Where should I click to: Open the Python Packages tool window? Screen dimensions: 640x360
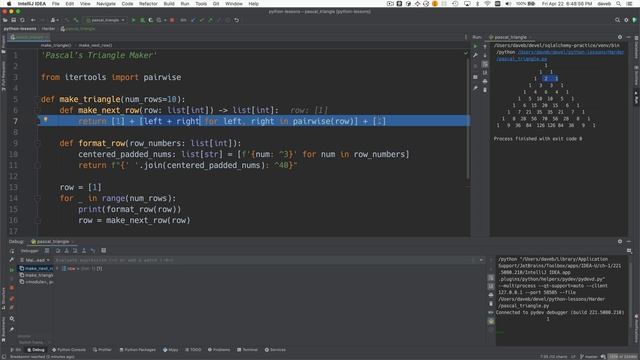coord(138,350)
